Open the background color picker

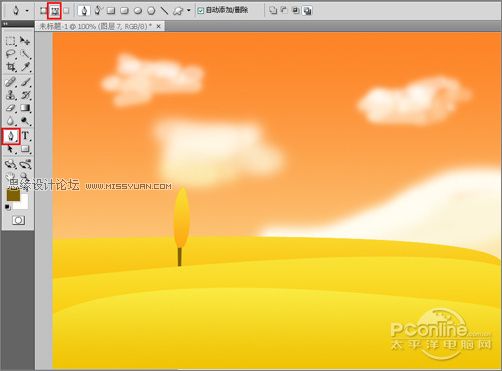pos(23,204)
